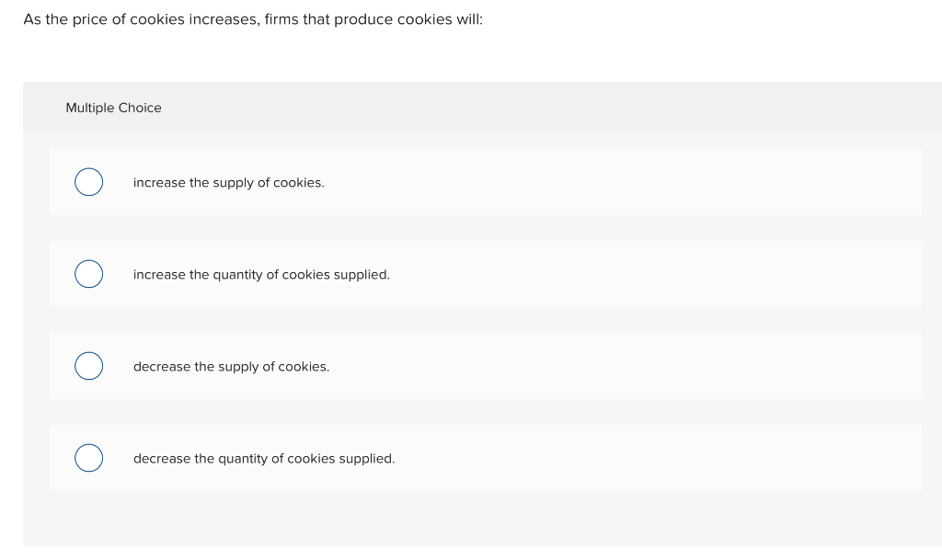Click the answer text 'decrease the supply of cookies'
This screenshot has width=942, height=560.
[231, 366]
